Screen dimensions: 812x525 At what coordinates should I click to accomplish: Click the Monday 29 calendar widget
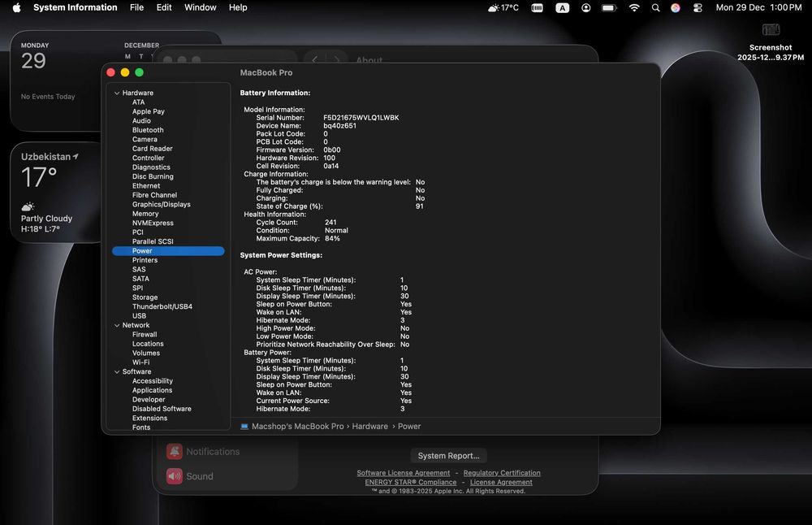(57, 80)
